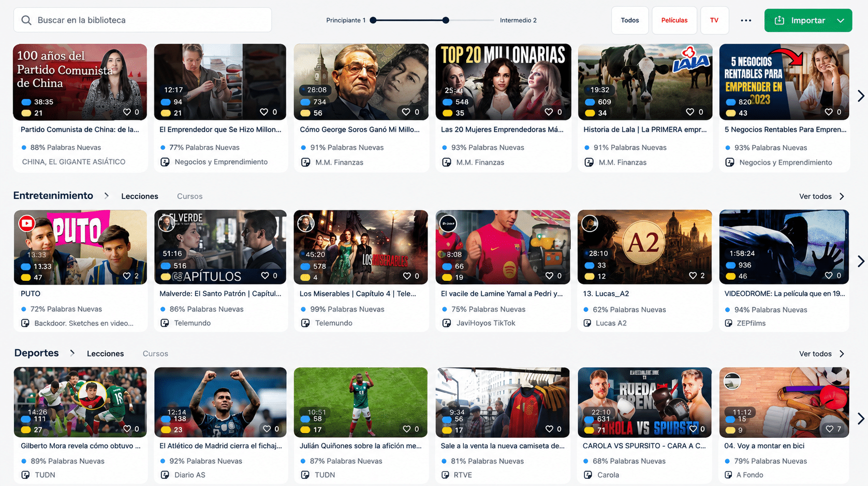Screen dimensions: 868x486
Task: Select Lecciones tab under Entretenimiento
Action: tap(140, 196)
